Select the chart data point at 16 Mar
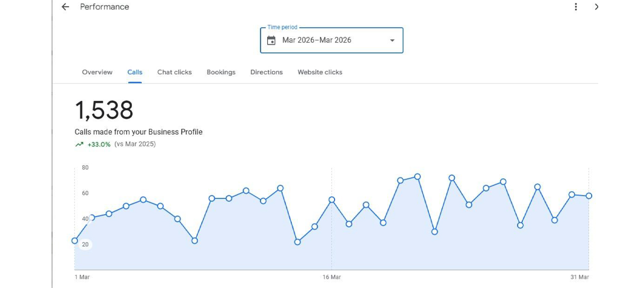This screenshot has height=288, width=644. [x=332, y=200]
